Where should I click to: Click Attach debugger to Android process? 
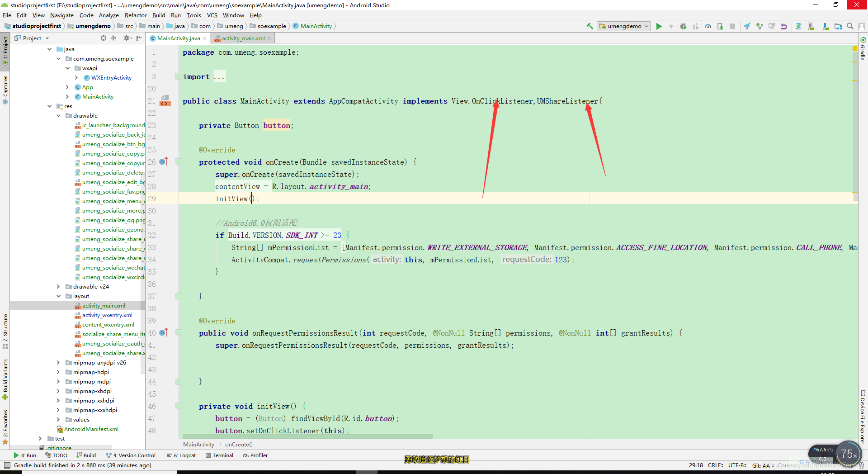pyautogui.click(x=720, y=26)
